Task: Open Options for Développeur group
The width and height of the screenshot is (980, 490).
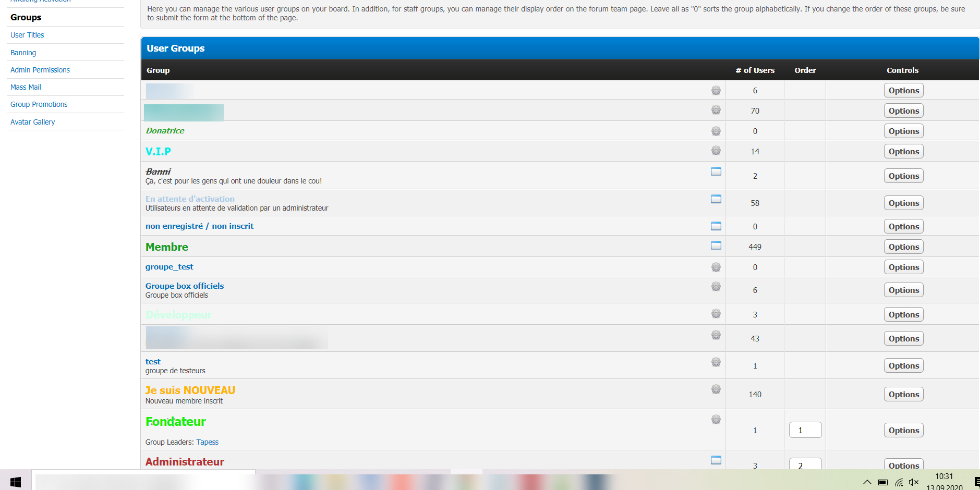Action: point(904,315)
